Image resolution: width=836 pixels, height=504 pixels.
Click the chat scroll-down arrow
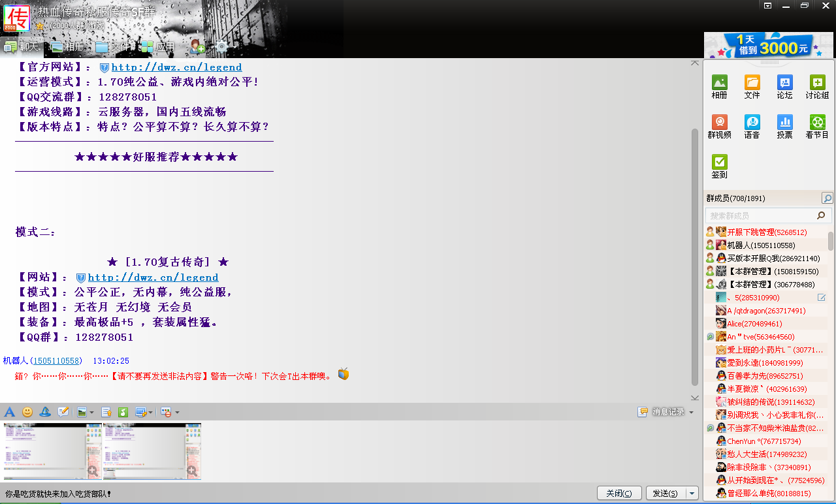pyautogui.click(x=695, y=398)
